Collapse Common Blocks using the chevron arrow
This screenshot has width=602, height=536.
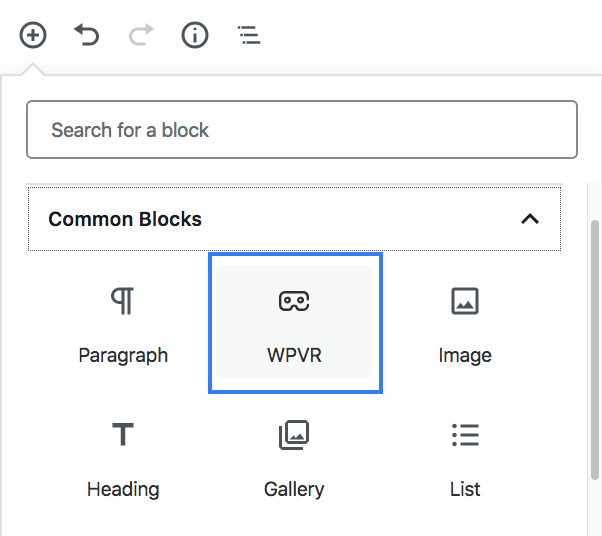(530, 219)
